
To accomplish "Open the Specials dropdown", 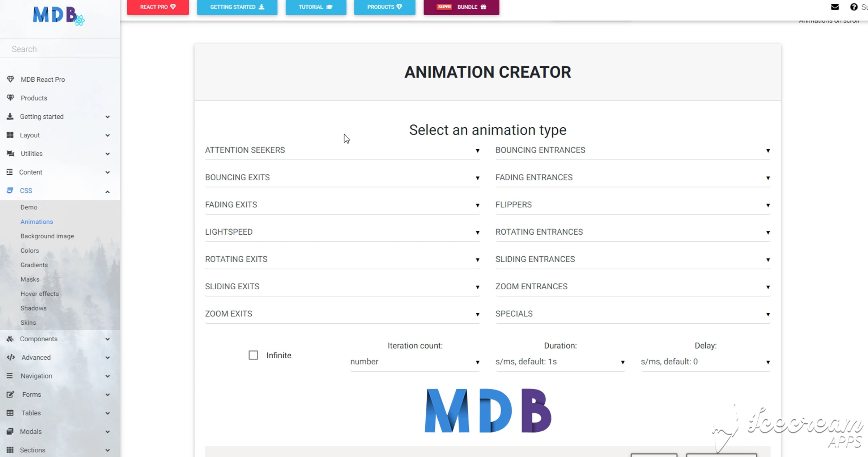I will 633,314.
